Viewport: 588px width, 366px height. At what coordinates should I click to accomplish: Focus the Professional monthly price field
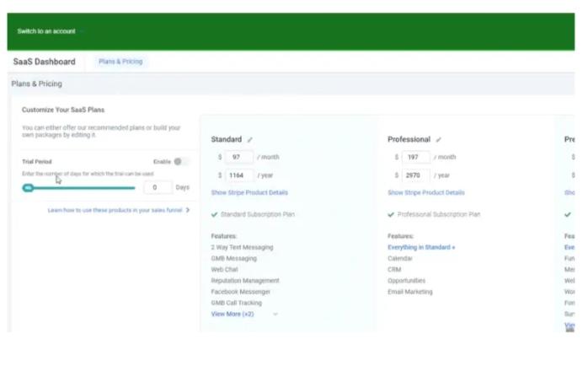coord(416,157)
